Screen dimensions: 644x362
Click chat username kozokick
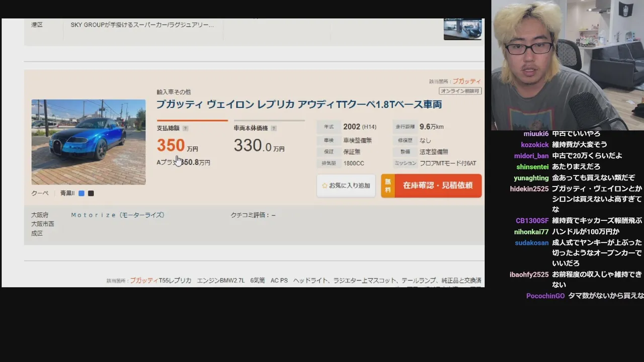pyautogui.click(x=535, y=145)
